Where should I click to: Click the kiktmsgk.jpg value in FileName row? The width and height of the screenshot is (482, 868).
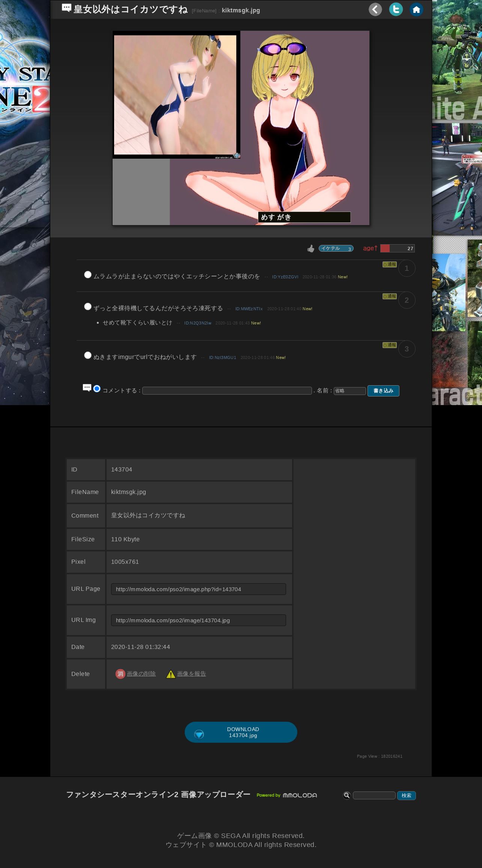[x=128, y=492]
